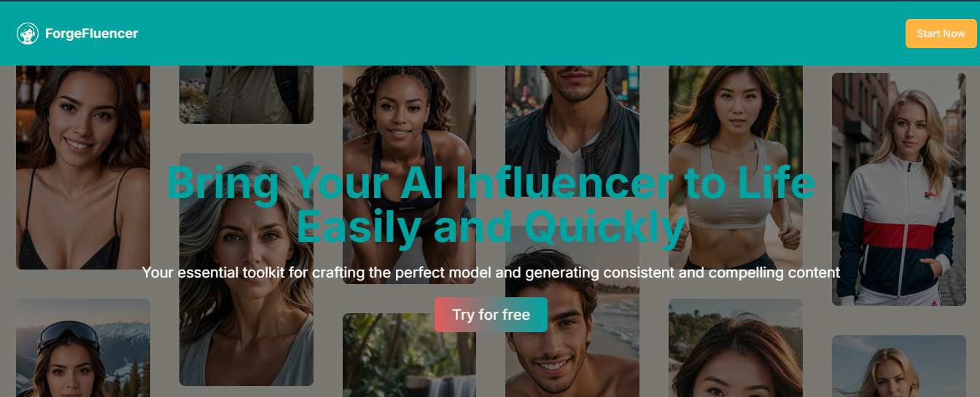Select the gray-haired older woman portrait
This screenshot has height=397, width=980.
[x=246, y=270]
